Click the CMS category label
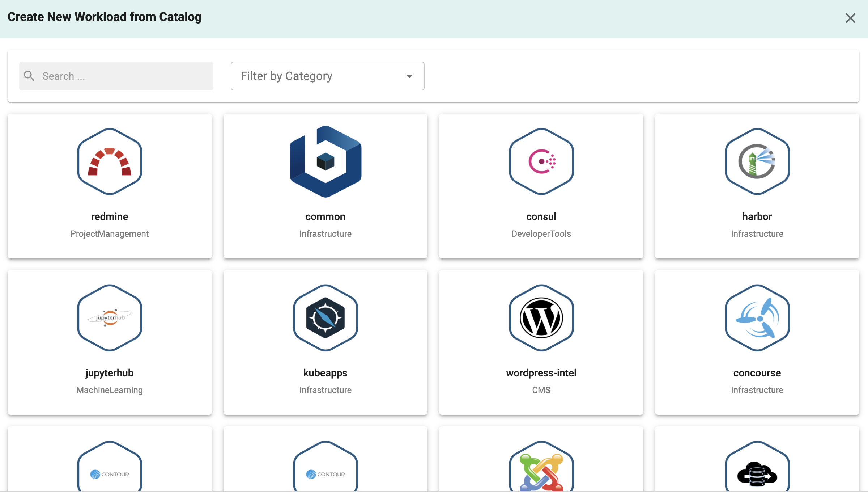The width and height of the screenshot is (868, 493). coord(541,390)
